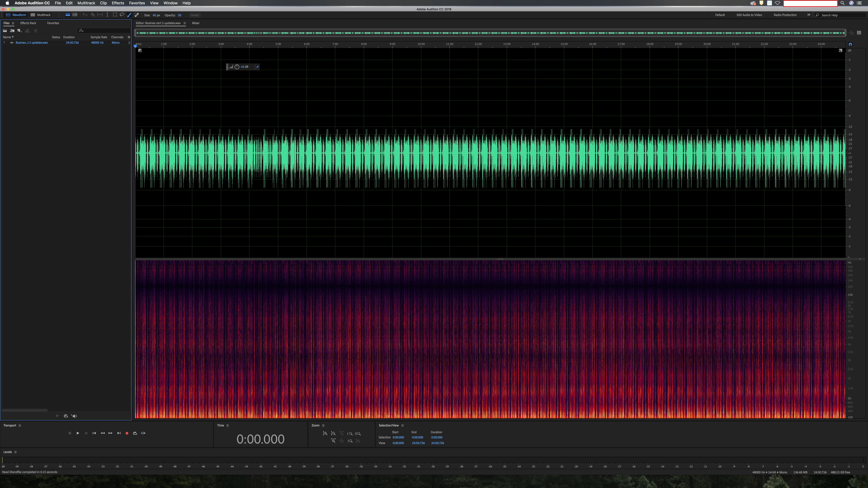Toggle auto-play in the Files panel
Screen dimensions: 868x488
click(74, 416)
